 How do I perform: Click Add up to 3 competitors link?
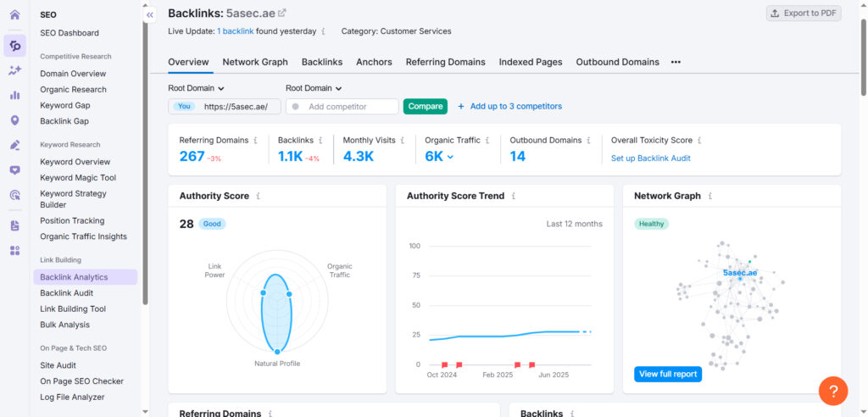coord(516,106)
